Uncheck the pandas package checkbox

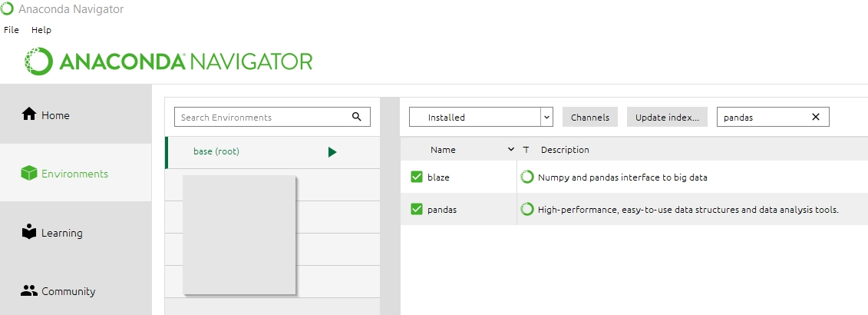click(x=417, y=209)
